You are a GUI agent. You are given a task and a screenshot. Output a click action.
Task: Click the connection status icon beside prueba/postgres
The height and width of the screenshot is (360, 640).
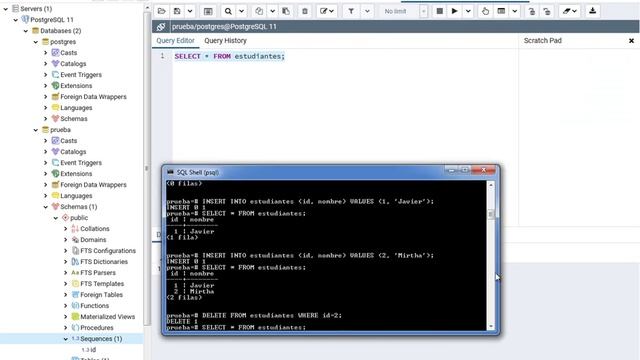161,27
